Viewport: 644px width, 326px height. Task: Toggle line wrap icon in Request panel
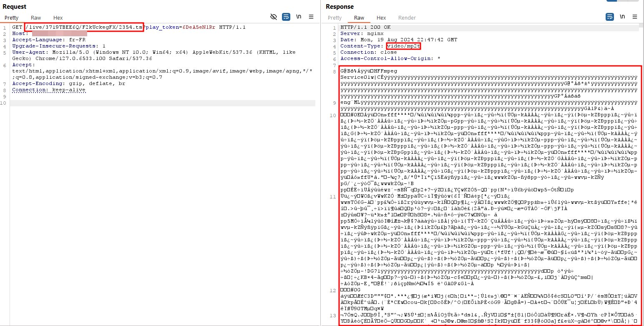click(286, 17)
